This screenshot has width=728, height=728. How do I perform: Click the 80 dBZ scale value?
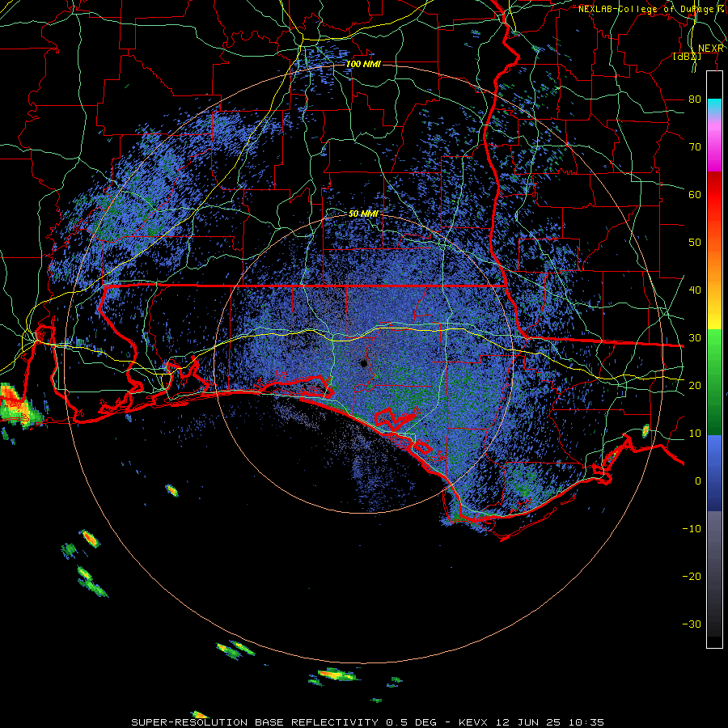click(695, 99)
